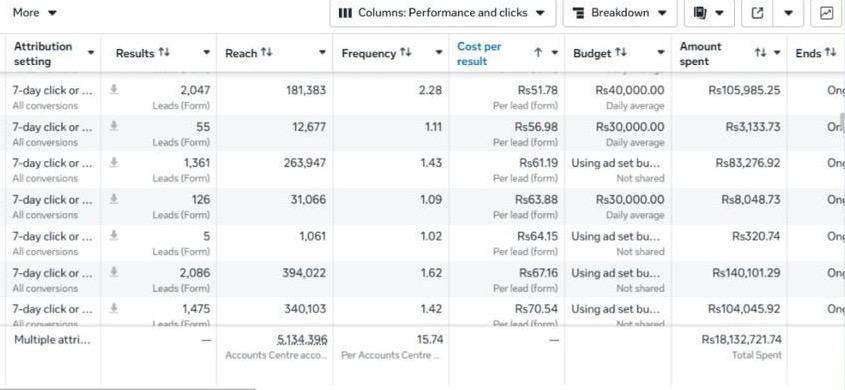Download leads for the 2,086 results row
This screenshot has height=390, width=845.
click(114, 272)
